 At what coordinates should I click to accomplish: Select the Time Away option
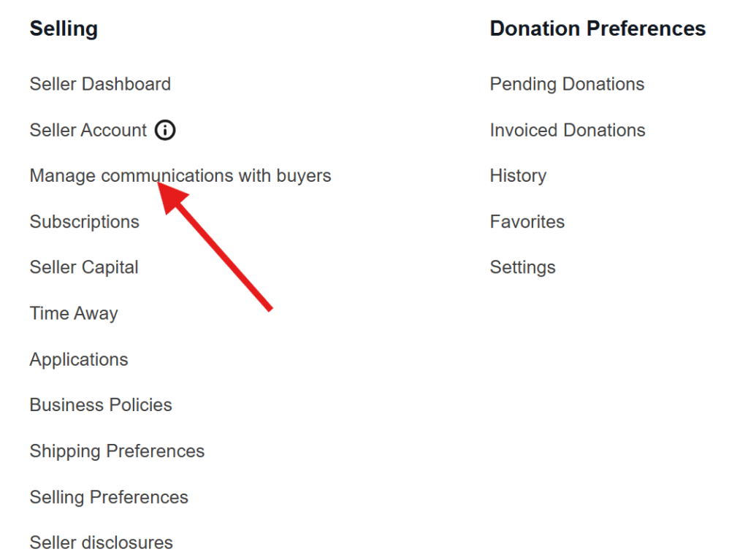tap(74, 313)
